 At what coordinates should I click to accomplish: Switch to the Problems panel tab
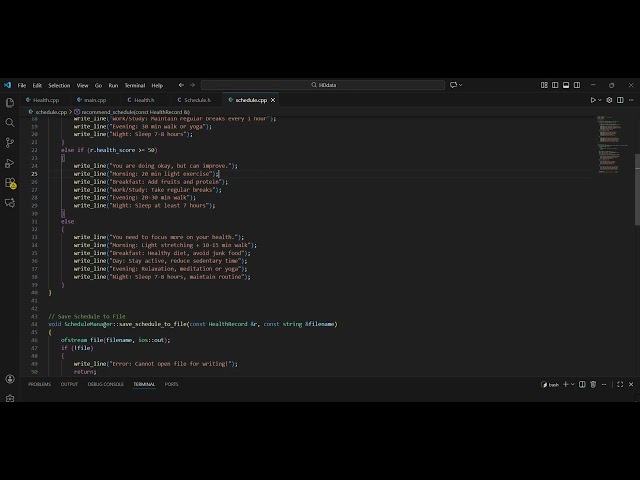[40, 384]
